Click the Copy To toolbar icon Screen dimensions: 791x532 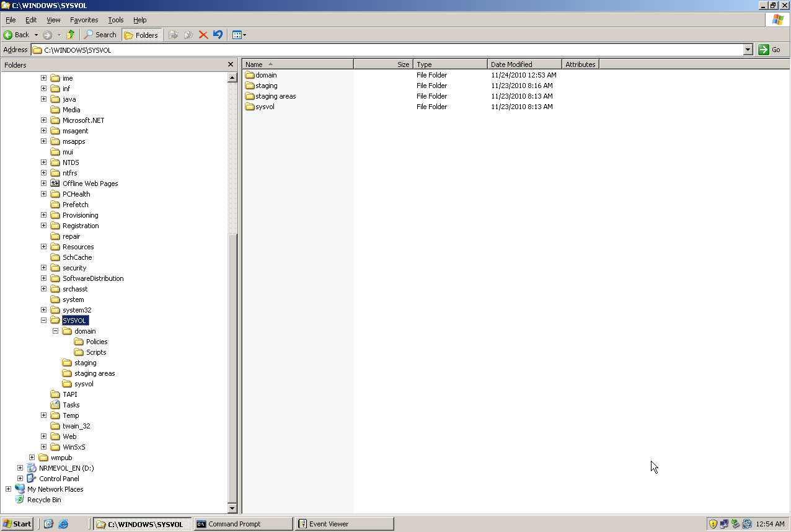coord(188,35)
